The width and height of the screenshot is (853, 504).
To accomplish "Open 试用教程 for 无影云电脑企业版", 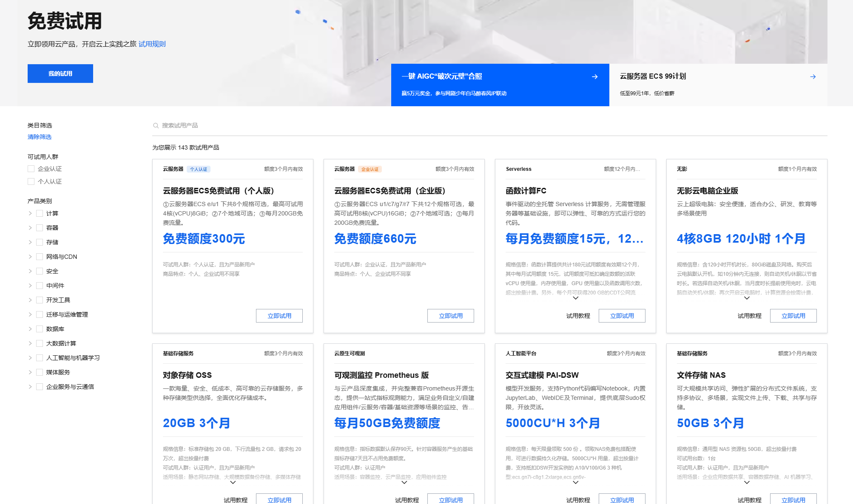I will (x=750, y=316).
